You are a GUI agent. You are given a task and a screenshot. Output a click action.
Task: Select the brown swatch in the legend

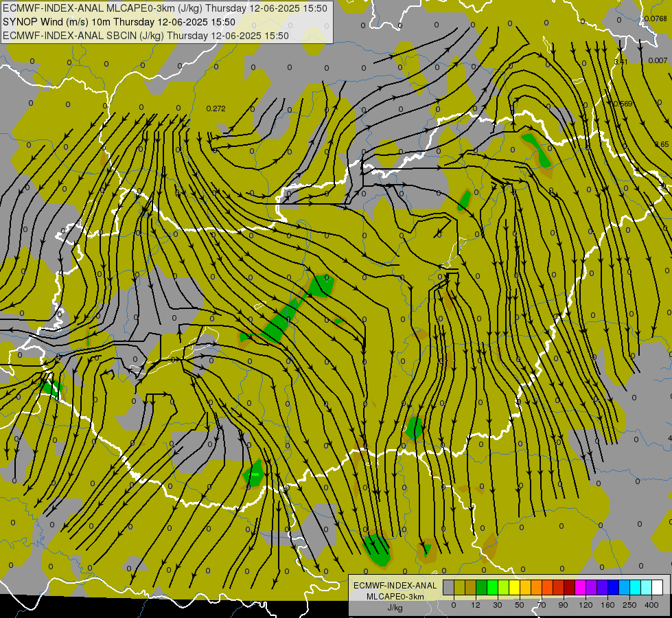coord(471,588)
